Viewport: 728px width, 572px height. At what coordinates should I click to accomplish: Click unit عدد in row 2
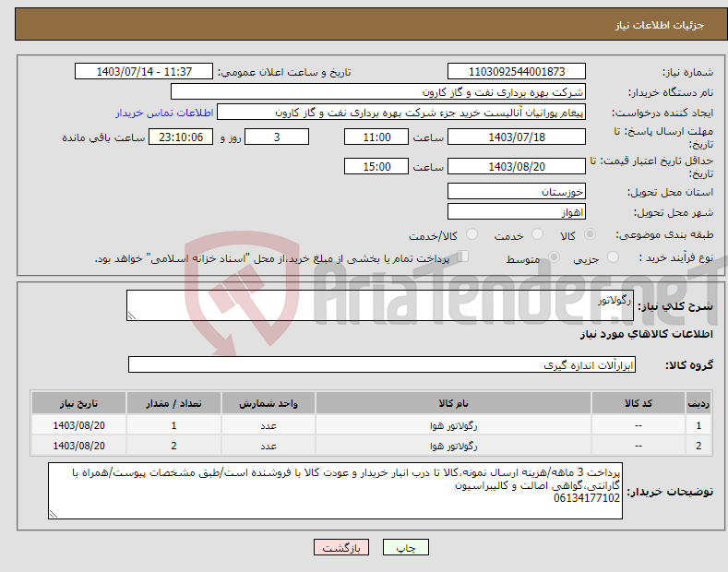269,446
